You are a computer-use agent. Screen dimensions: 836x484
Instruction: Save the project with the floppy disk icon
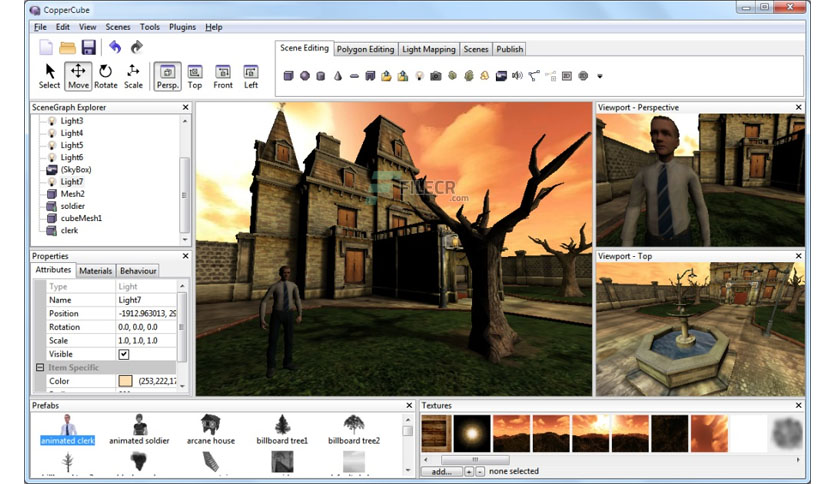[x=89, y=47]
